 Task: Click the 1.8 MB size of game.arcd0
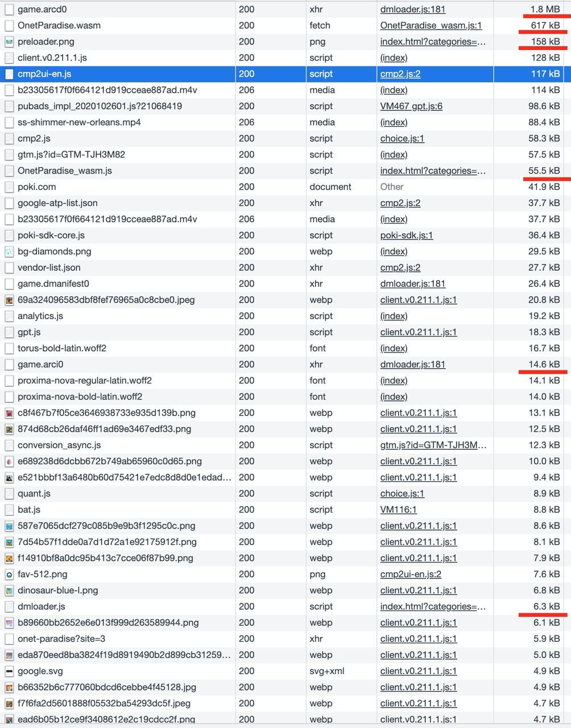(x=545, y=10)
